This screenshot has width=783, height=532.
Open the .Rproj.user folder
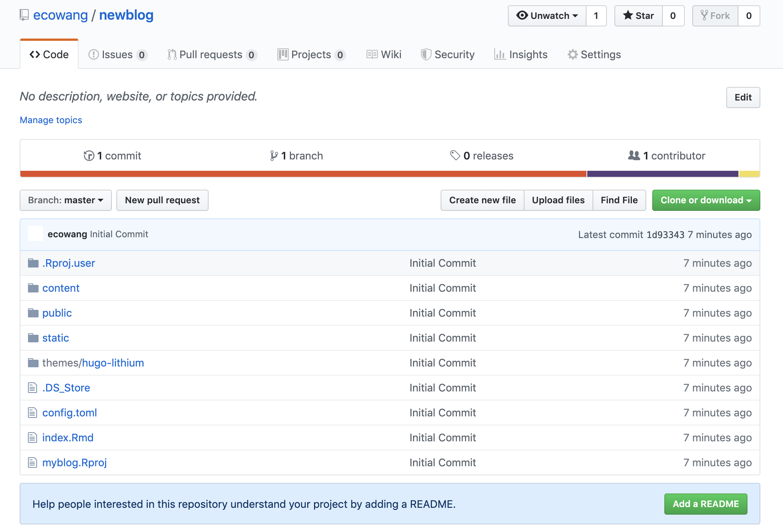point(69,263)
